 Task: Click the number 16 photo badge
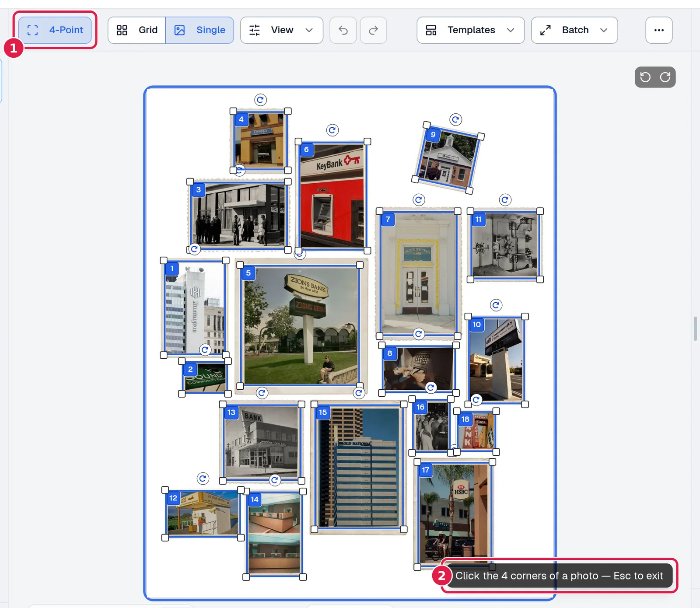pyautogui.click(x=420, y=407)
